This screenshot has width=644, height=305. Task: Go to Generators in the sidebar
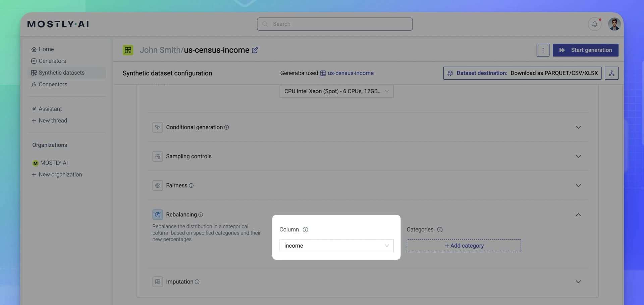click(x=52, y=61)
